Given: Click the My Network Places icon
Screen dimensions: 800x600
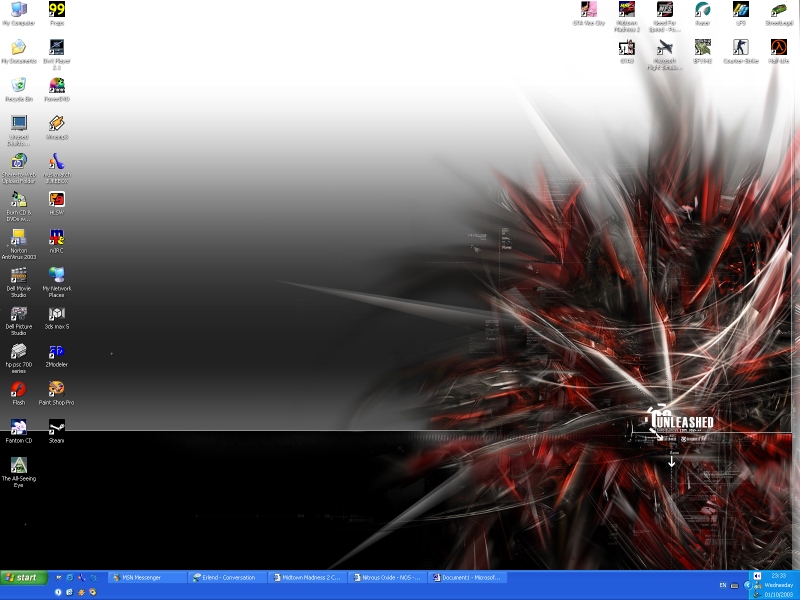Looking at the screenshot, I should click(57, 275).
